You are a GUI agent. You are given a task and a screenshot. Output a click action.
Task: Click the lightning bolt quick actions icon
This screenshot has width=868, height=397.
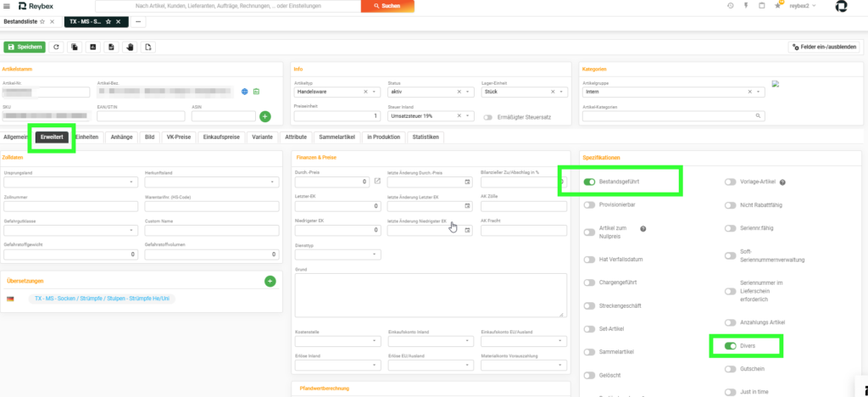pos(746,6)
